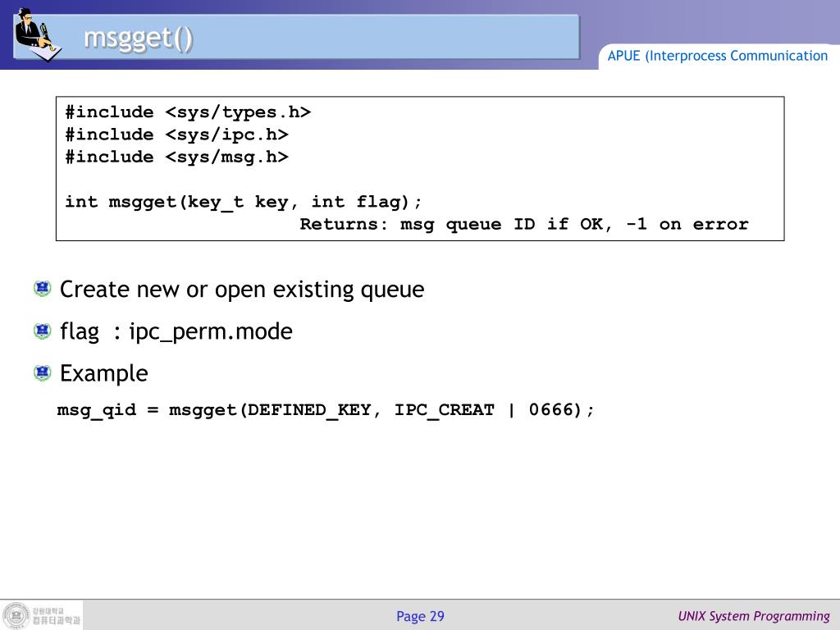The image size is (840, 630).
Task: Click the bullet icon beside "flag : ipc_perm.mode"
Action: pos(43,331)
